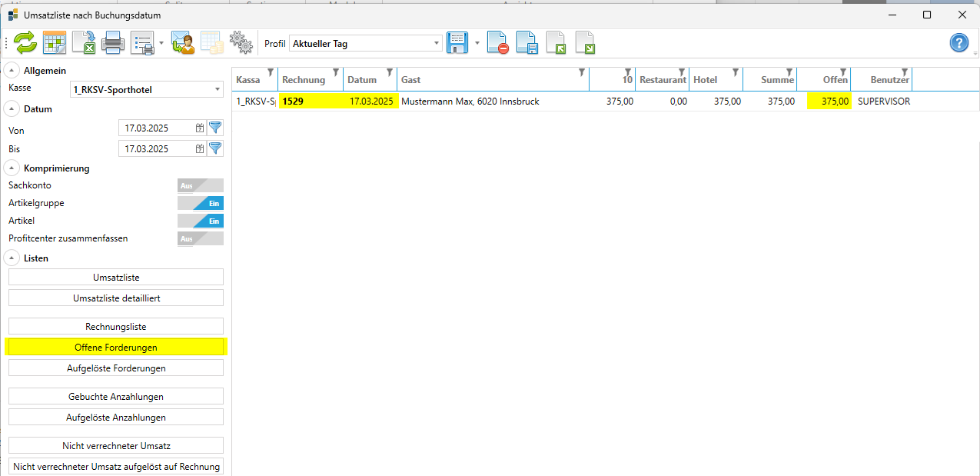Screen dimensions: 980x476
Task: Enable Profitcenter zusammenfassen toggle
Action: 200,238
